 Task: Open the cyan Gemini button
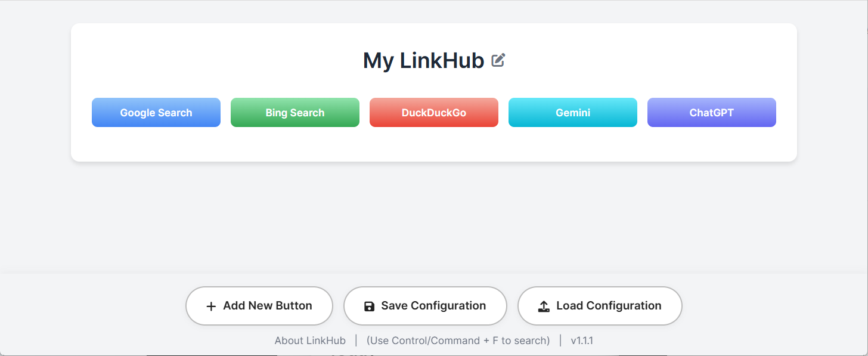573,113
